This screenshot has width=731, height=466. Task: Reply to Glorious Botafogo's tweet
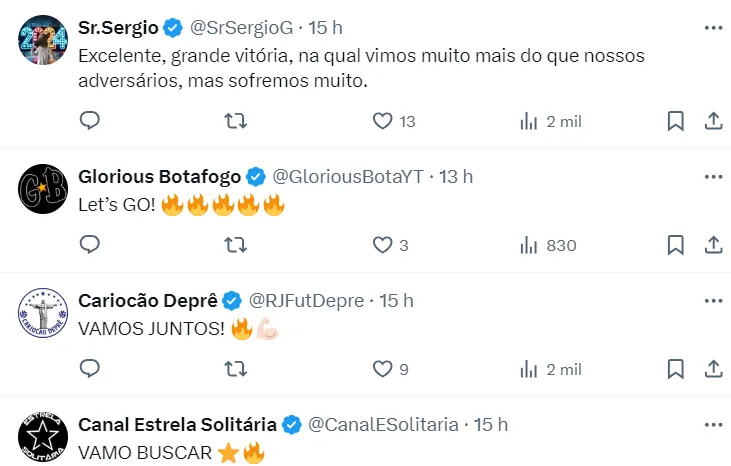coord(89,245)
